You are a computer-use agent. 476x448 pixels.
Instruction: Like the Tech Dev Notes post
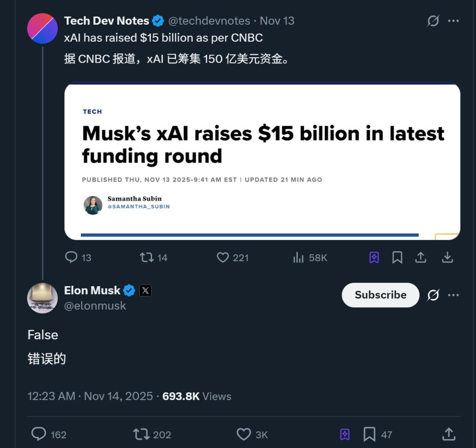[223, 258]
